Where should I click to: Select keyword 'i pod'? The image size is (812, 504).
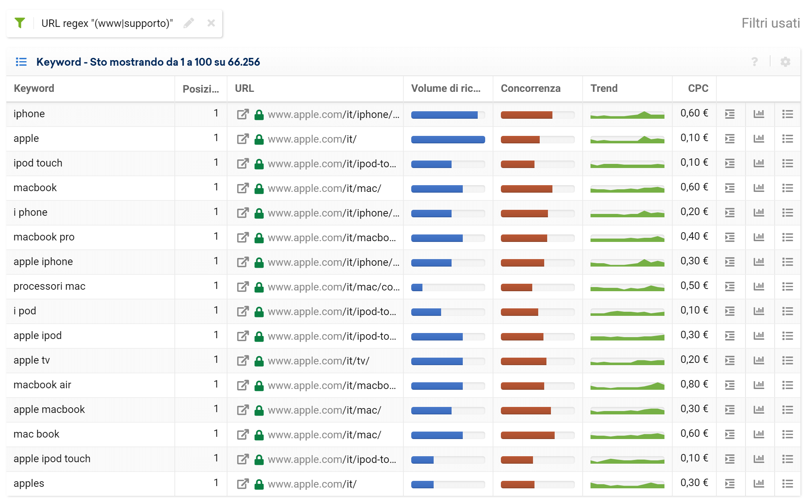tap(25, 311)
